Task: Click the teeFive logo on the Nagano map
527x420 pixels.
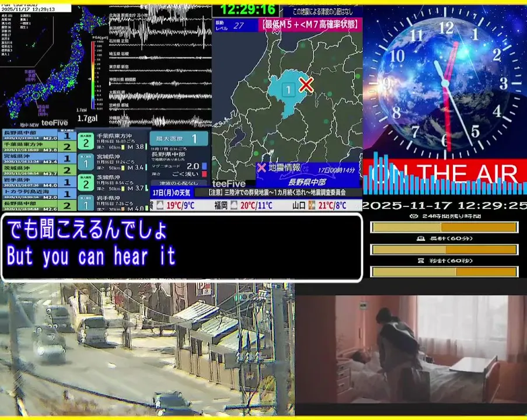Action: [x=229, y=184]
